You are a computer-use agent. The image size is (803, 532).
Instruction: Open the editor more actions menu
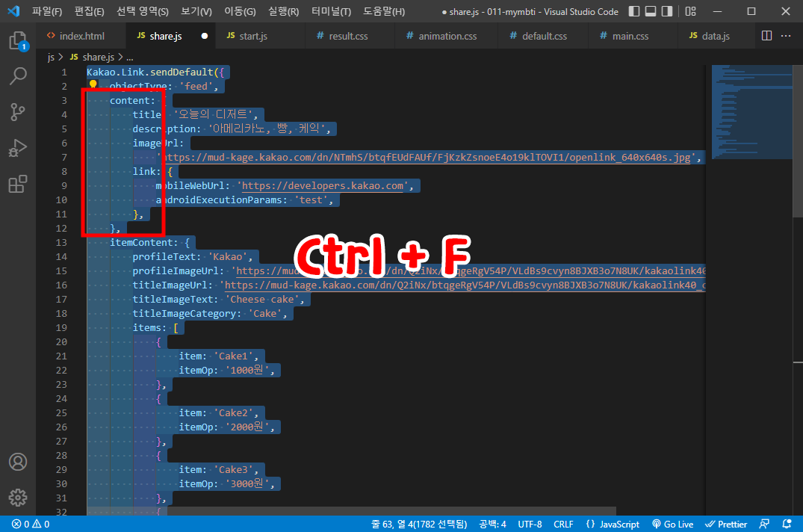coord(785,35)
